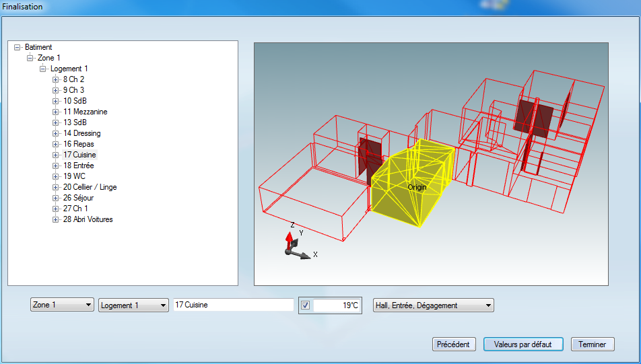Select room 19 WC

click(74, 176)
